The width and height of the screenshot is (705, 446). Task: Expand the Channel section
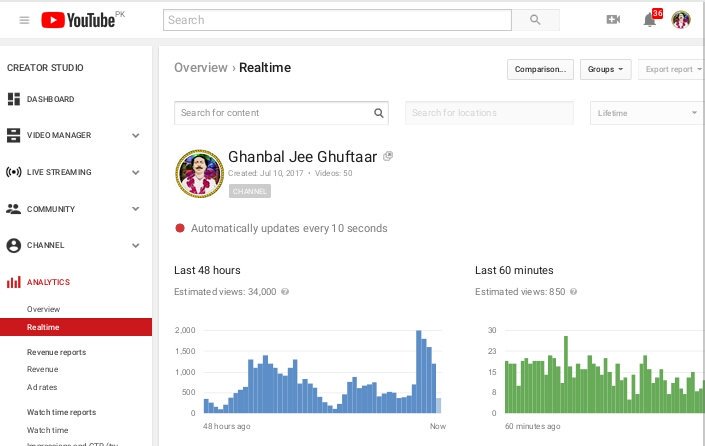135,245
